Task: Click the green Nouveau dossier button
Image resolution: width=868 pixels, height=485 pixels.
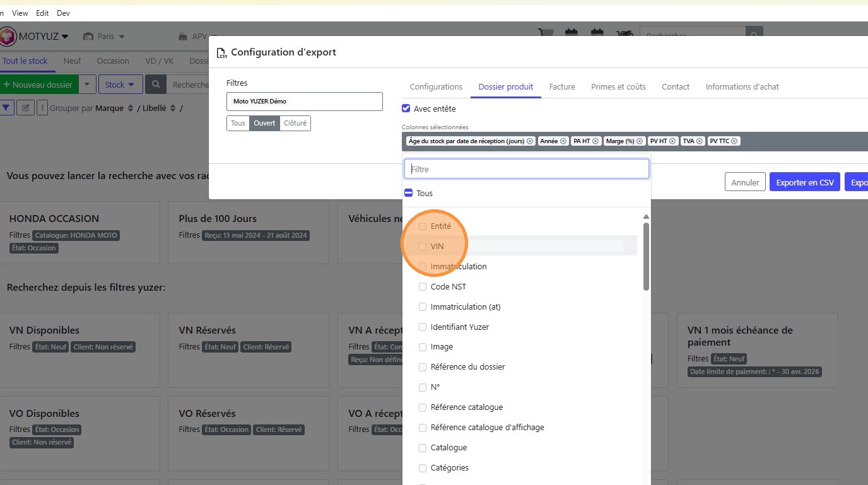Action: point(38,85)
